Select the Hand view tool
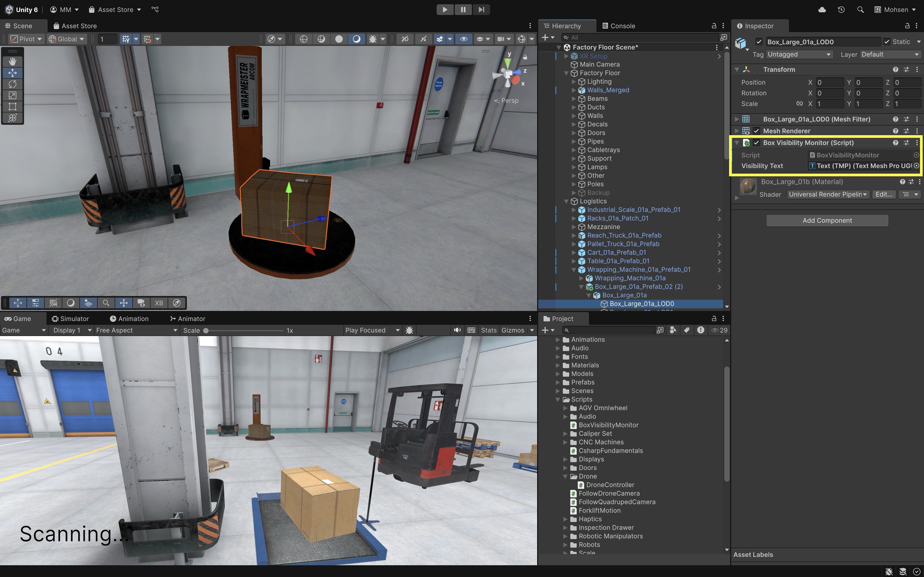Screen dimensions: 924x577 tap(12, 61)
